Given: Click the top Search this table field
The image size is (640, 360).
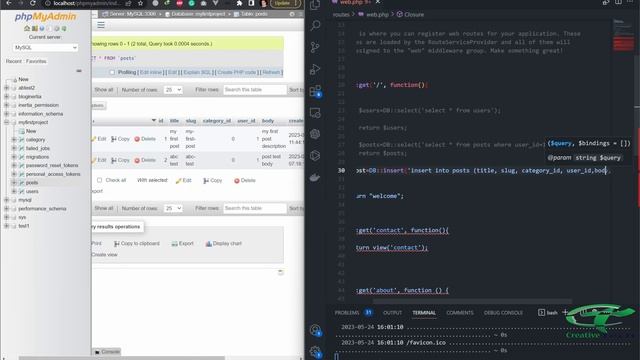Looking at the screenshot, I should pyautogui.click(x=255, y=90).
